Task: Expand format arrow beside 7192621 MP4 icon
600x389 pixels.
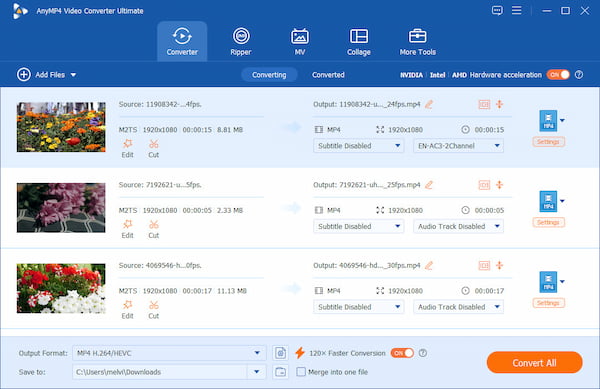Action: click(562, 201)
